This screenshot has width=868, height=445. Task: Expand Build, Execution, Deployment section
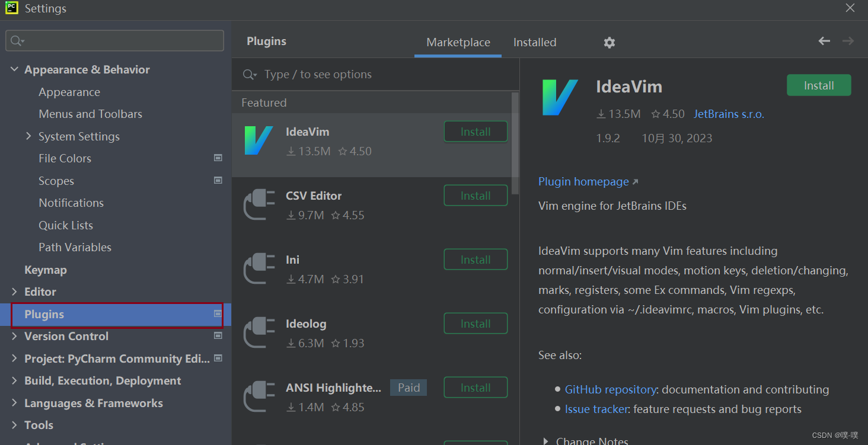click(14, 380)
